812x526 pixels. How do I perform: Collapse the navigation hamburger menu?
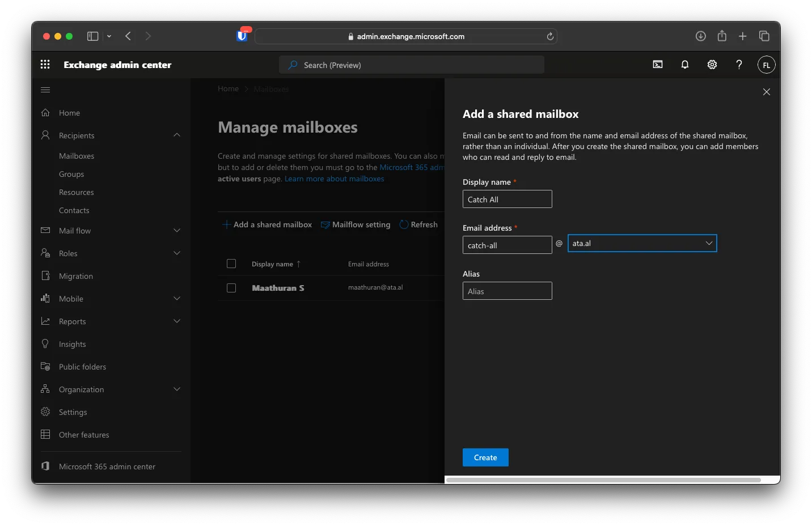pyautogui.click(x=45, y=90)
